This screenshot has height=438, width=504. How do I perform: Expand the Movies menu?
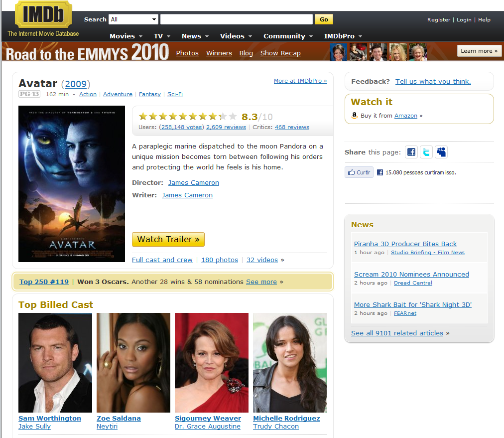[x=126, y=36]
